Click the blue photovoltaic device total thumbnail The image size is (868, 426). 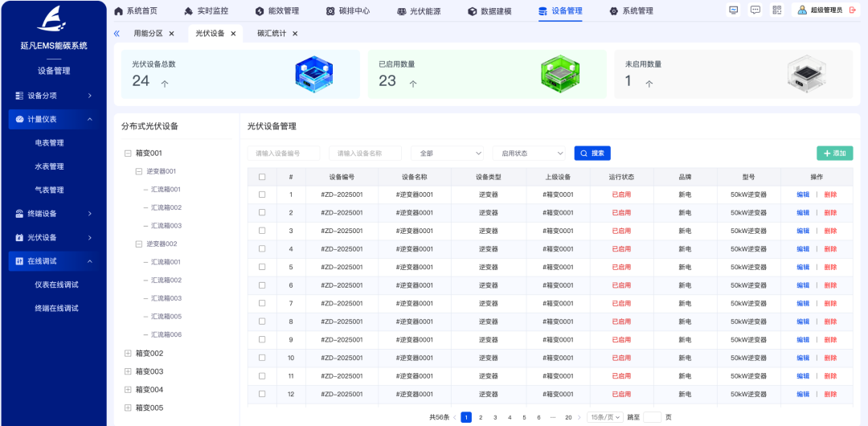click(x=313, y=74)
